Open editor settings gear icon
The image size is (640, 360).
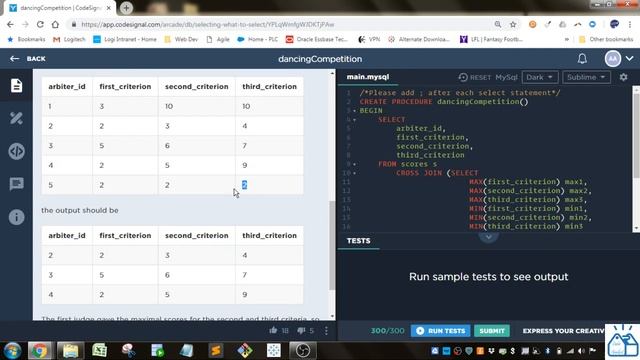pos(623,77)
